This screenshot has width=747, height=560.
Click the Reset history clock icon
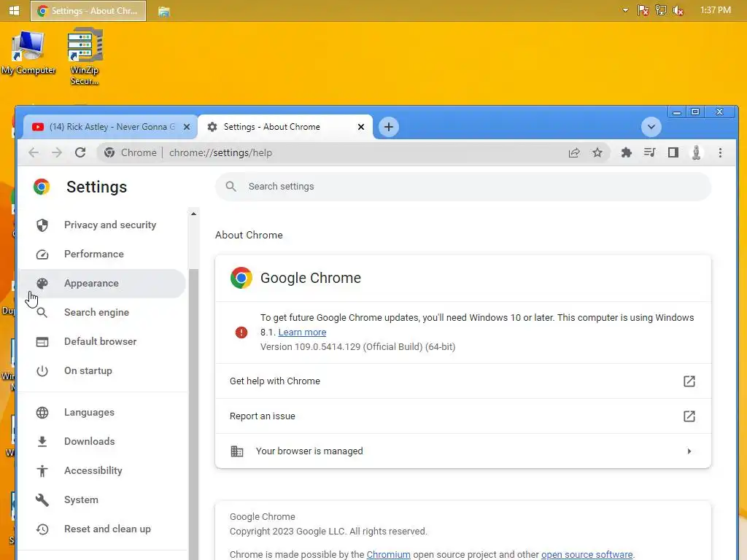point(42,529)
